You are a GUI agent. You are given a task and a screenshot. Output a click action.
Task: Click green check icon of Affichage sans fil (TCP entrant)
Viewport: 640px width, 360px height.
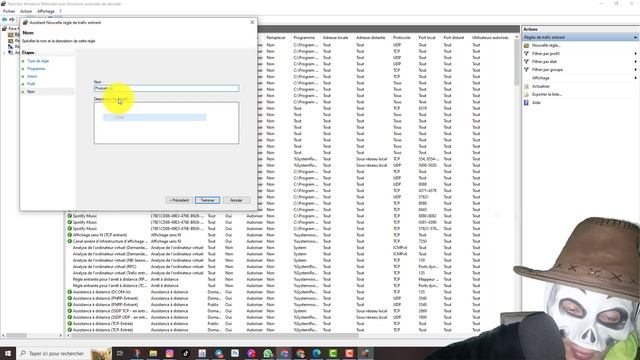click(x=69, y=235)
